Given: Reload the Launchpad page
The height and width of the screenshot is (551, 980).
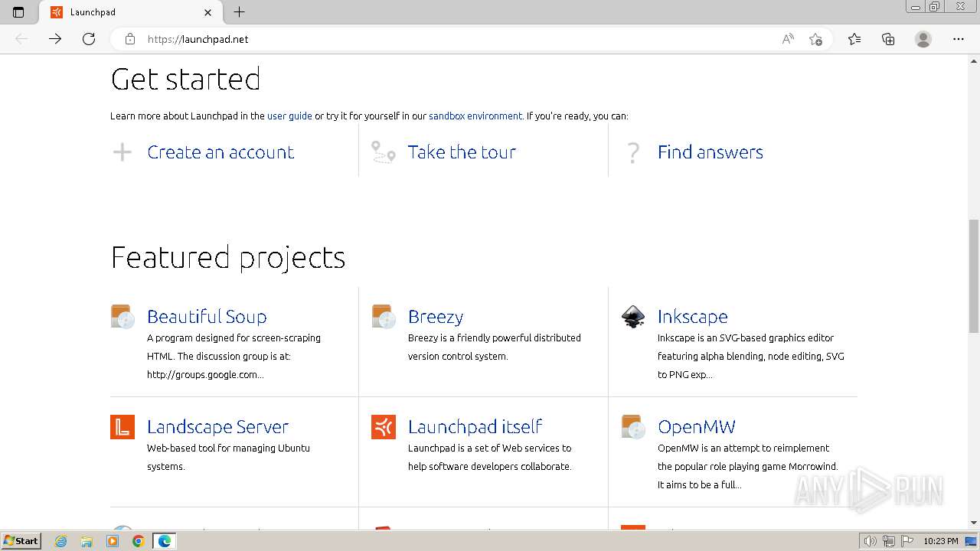Looking at the screenshot, I should (89, 39).
